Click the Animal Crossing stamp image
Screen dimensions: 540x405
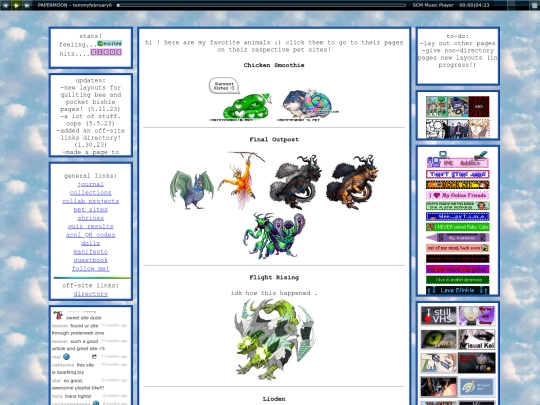pyautogui.click(x=437, y=107)
